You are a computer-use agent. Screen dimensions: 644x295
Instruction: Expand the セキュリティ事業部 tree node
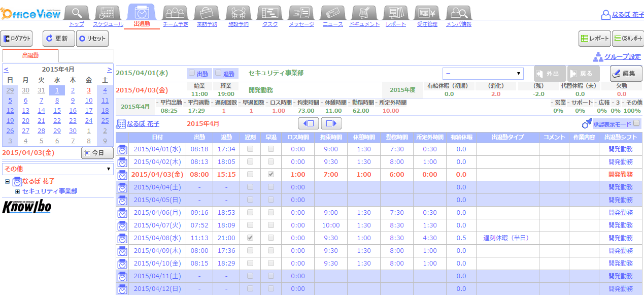[18, 191]
